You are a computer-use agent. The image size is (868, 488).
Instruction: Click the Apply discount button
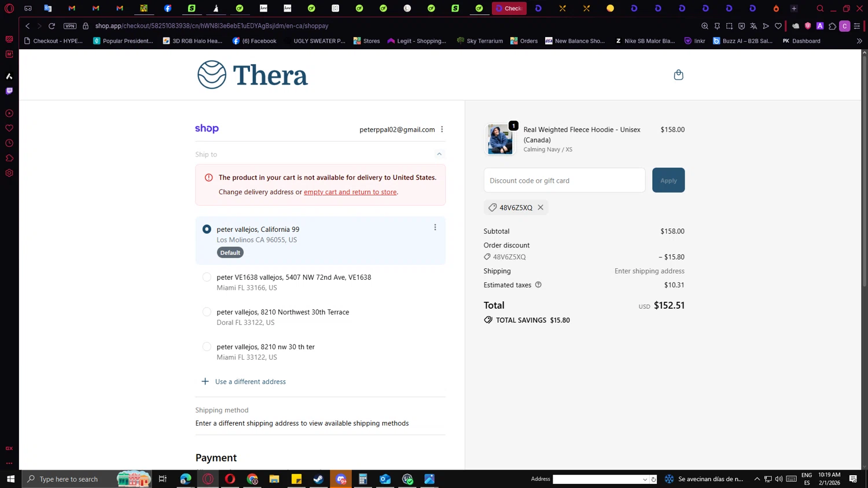(668, 180)
